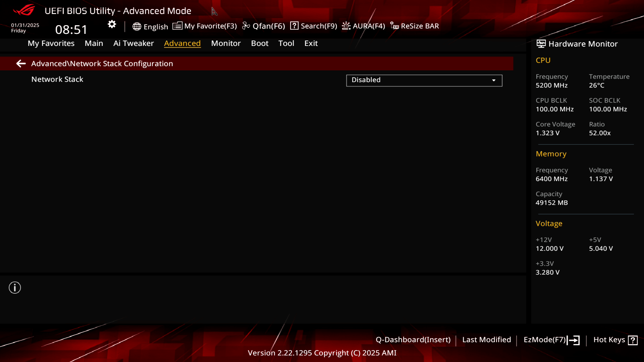The width and height of the screenshot is (644, 362).
Task: Open the Boot menu tab
Action: click(x=260, y=43)
